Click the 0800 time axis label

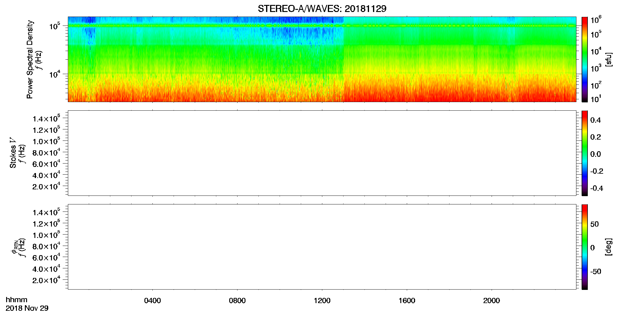click(237, 300)
